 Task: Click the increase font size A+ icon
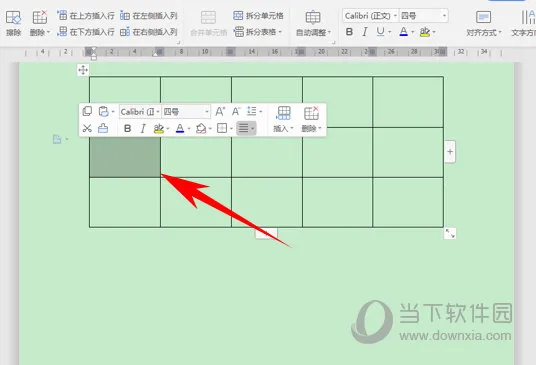[x=220, y=111]
